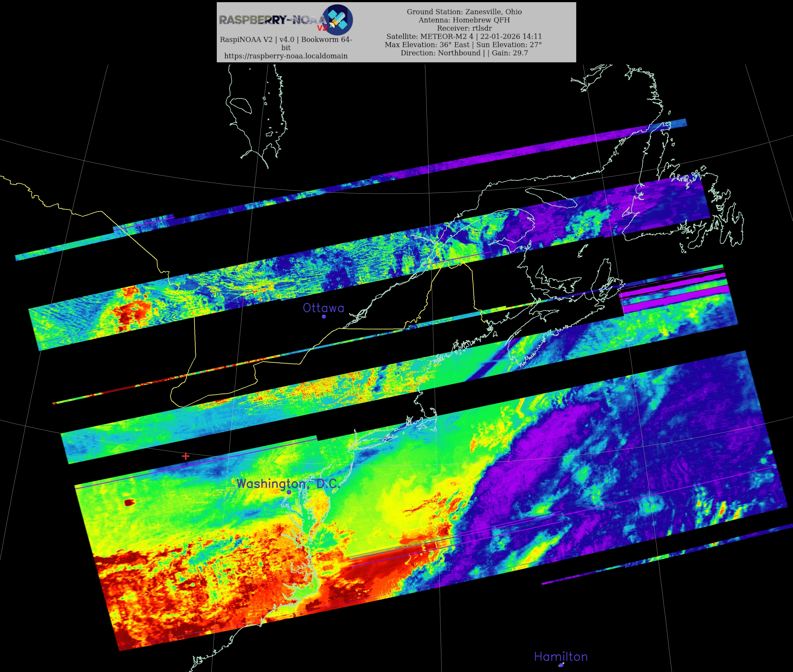Click the Direction: Northbound and Gain line
Screen dimensions: 793x672
click(x=464, y=53)
